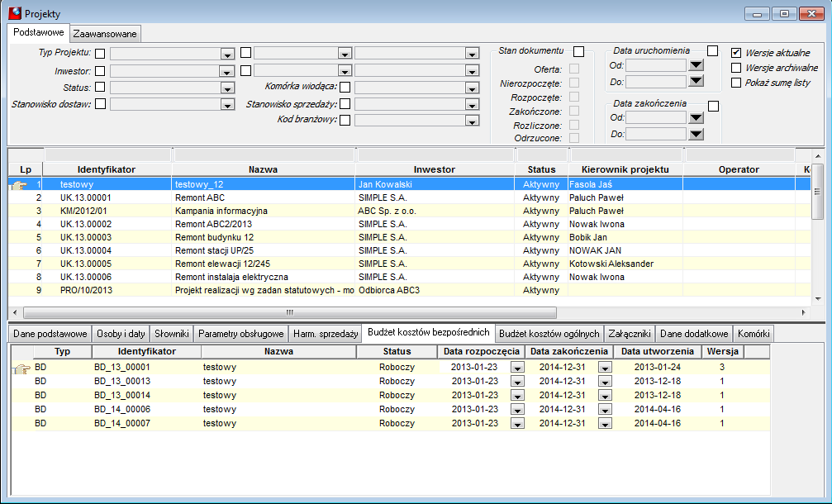The image size is (832, 504).
Task: Enable the Stanowisko sprzedaży checkbox
Action: pyautogui.click(x=345, y=104)
